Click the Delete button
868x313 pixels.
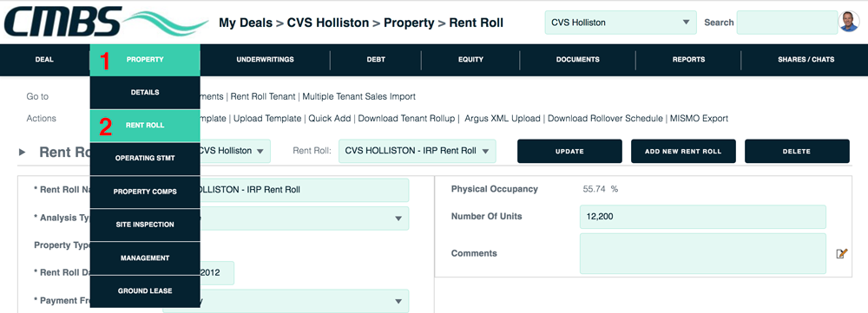click(x=797, y=151)
